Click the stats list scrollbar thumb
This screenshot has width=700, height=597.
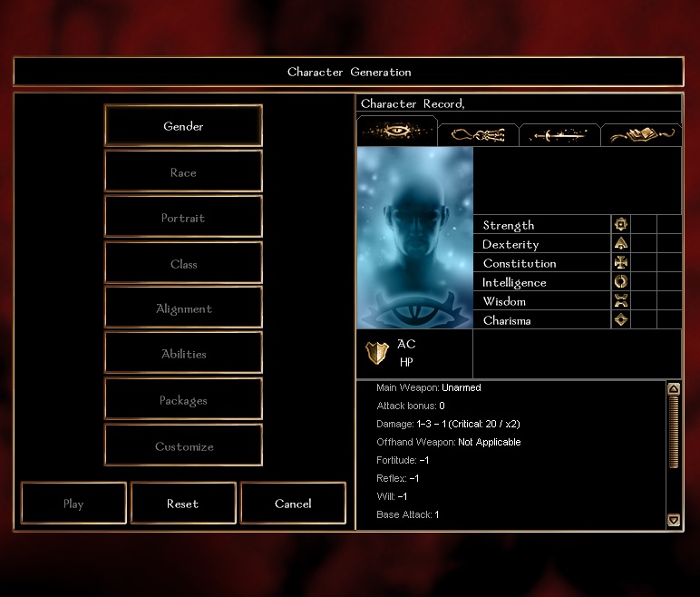click(x=674, y=433)
